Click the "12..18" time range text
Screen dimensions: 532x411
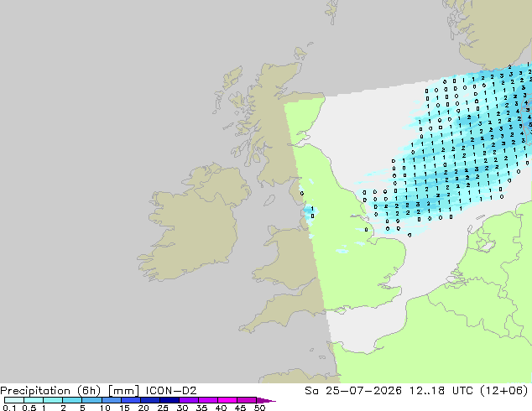[x=426, y=391]
